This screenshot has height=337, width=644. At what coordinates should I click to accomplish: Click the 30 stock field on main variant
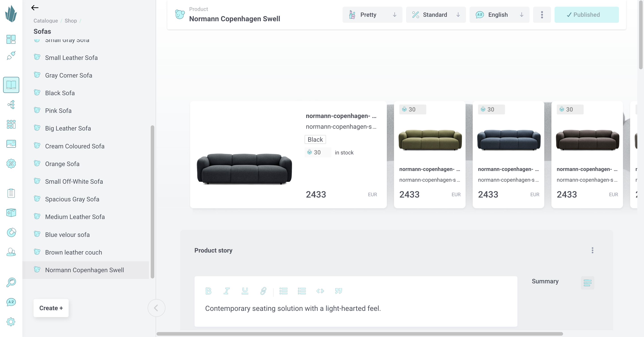point(318,152)
